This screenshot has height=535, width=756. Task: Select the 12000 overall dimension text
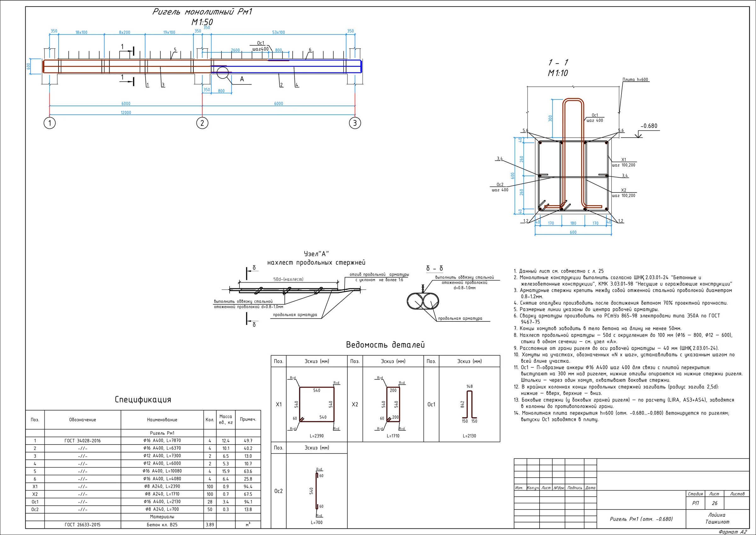coord(126,113)
